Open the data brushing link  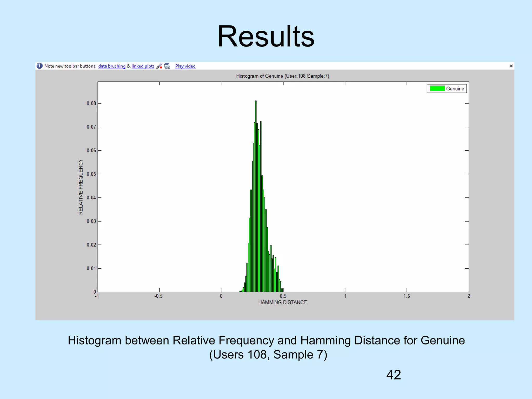112,66
